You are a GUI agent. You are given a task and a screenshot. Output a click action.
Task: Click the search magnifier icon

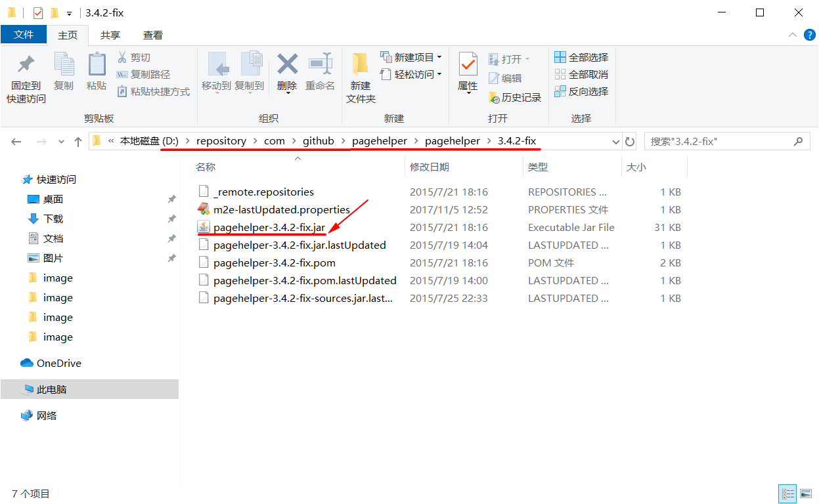[x=798, y=141]
